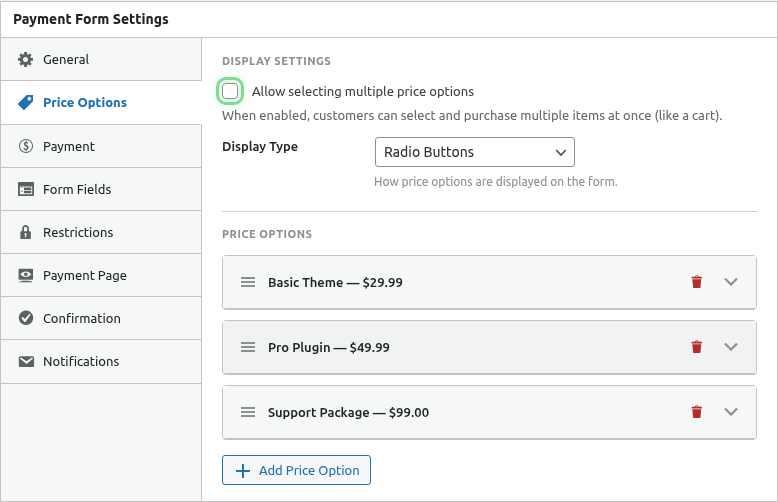Click the checkmark circle icon beside Confirmation
The image size is (778, 502).
[x=26, y=318]
